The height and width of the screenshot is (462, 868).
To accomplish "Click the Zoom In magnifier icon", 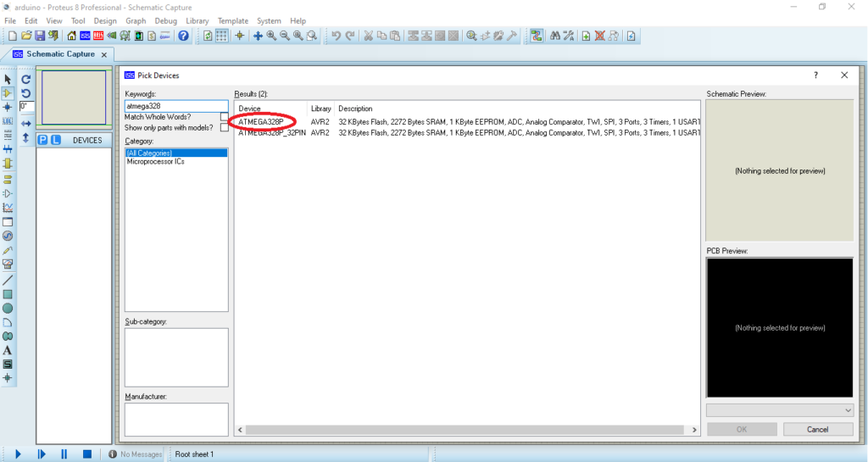I will click(271, 36).
